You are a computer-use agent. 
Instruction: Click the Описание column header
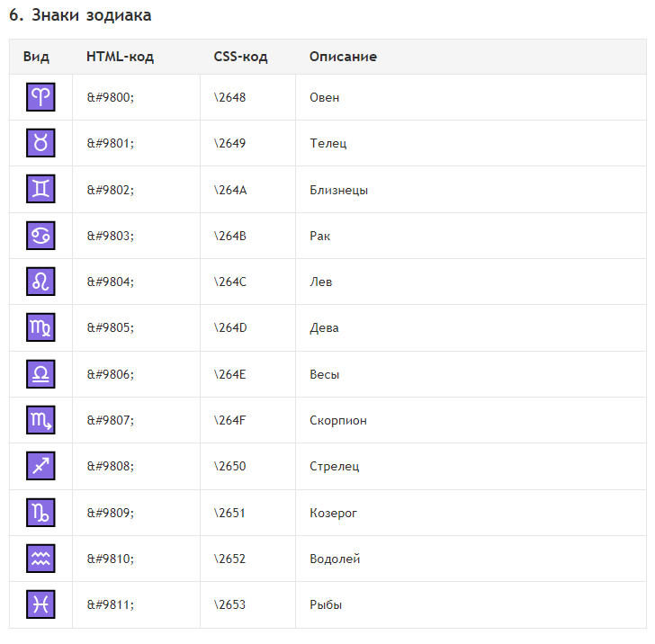(x=343, y=57)
